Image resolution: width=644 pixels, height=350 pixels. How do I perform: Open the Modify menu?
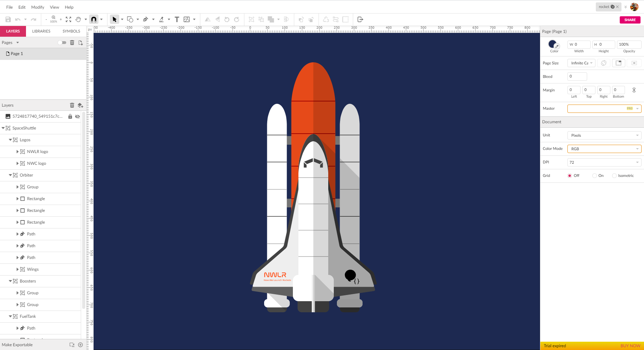tap(37, 7)
